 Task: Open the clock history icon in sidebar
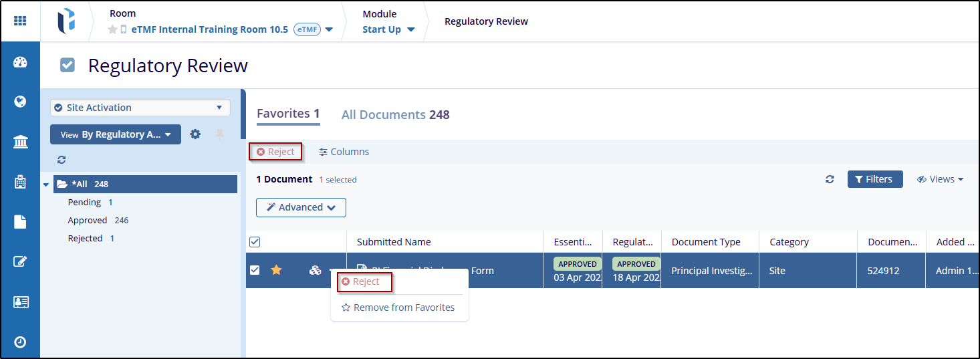pyautogui.click(x=20, y=342)
